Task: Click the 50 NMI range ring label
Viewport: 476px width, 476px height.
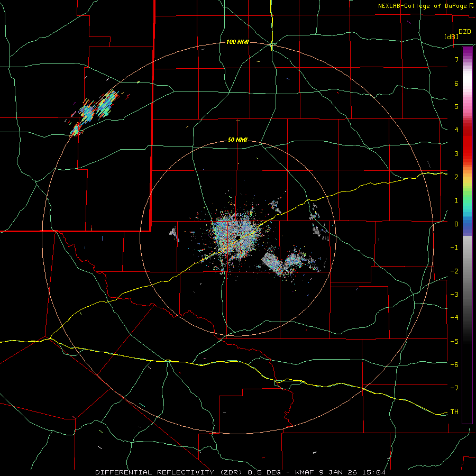Action: tap(237, 140)
